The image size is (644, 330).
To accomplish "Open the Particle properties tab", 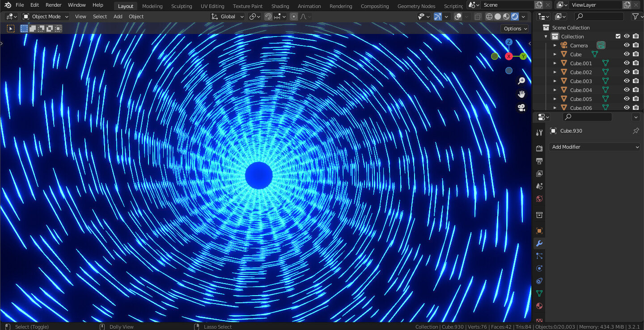I will click(x=539, y=256).
